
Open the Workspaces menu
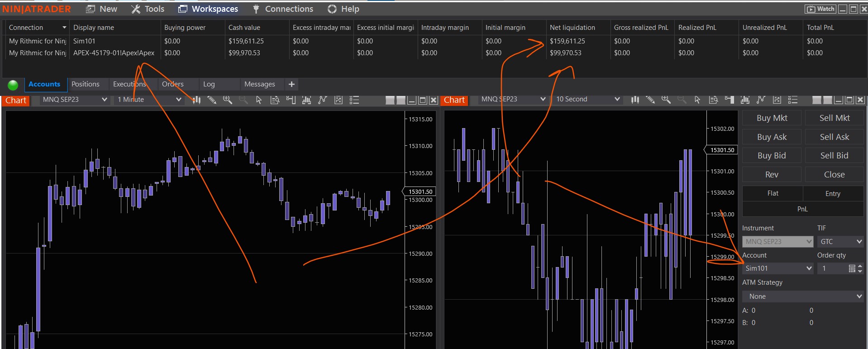(208, 9)
